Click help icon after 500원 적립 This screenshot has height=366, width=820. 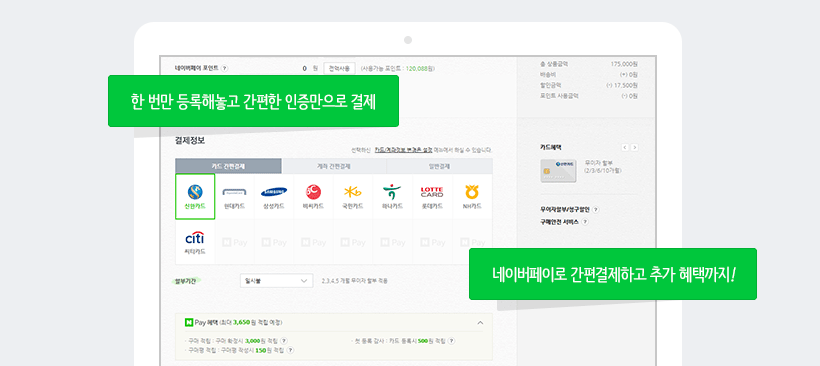point(451,341)
